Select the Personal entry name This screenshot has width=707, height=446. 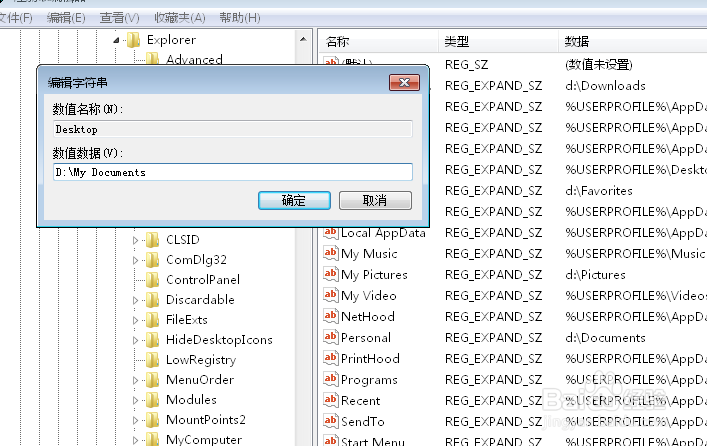366,338
